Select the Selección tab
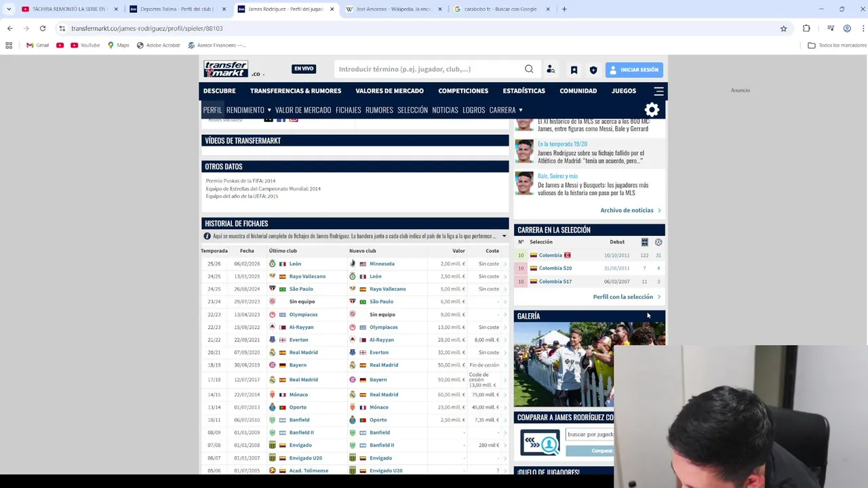The width and height of the screenshot is (868, 488). pos(412,110)
